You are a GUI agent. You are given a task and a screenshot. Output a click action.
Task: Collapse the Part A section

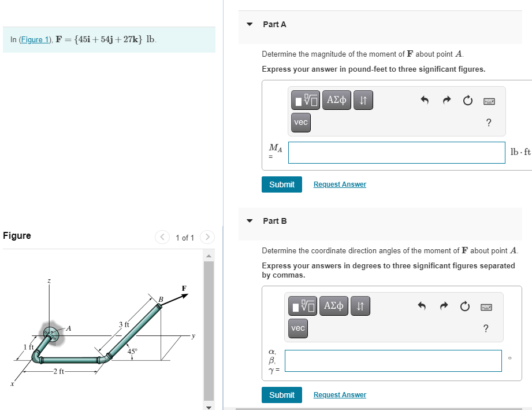click(x=249, y=24)
